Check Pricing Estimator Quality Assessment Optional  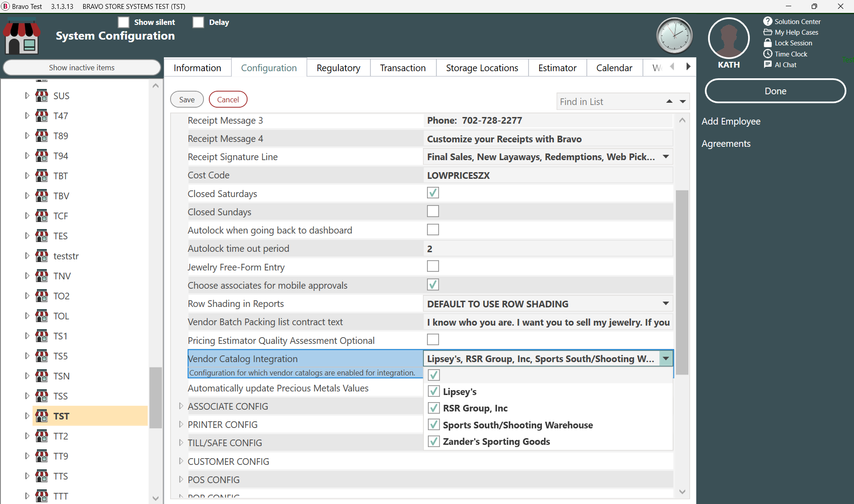point(433,340)
